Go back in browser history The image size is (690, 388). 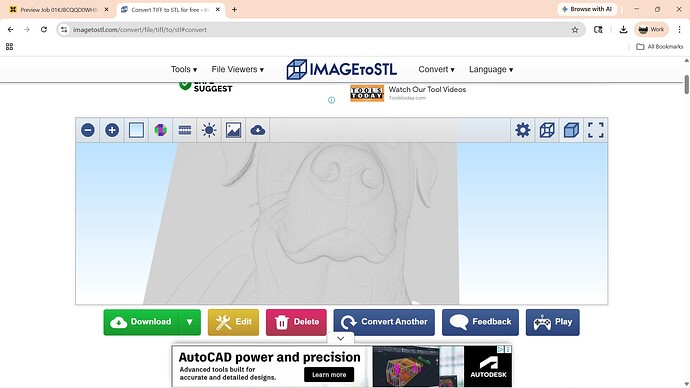point(11,29)
